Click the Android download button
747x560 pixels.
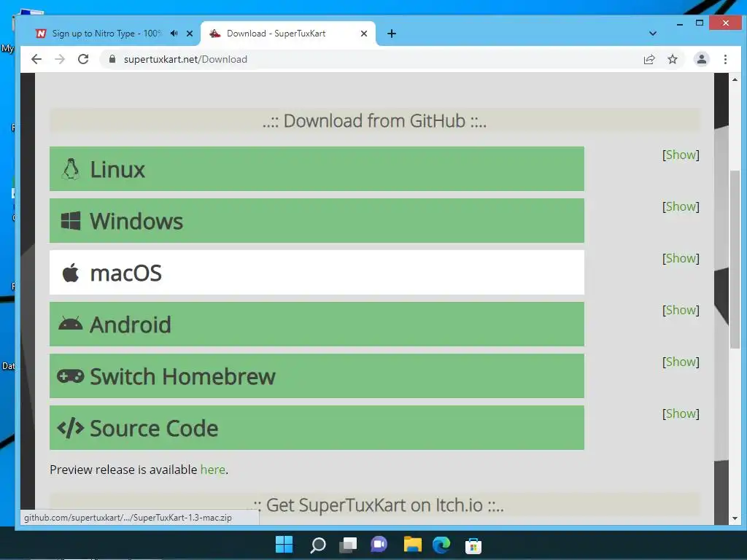pos(317,324)
